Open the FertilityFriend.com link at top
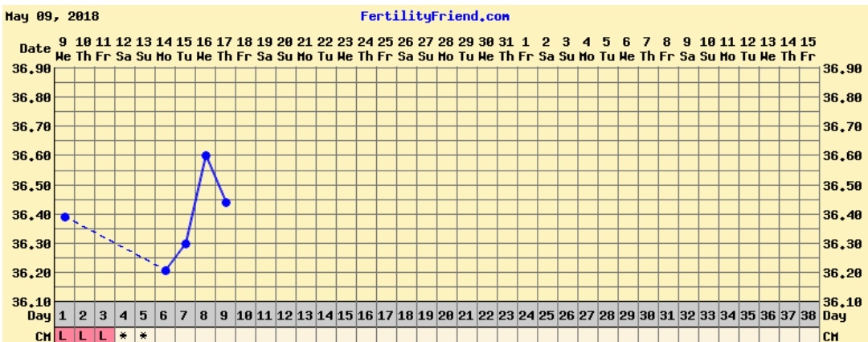 (x=435, y=16)
